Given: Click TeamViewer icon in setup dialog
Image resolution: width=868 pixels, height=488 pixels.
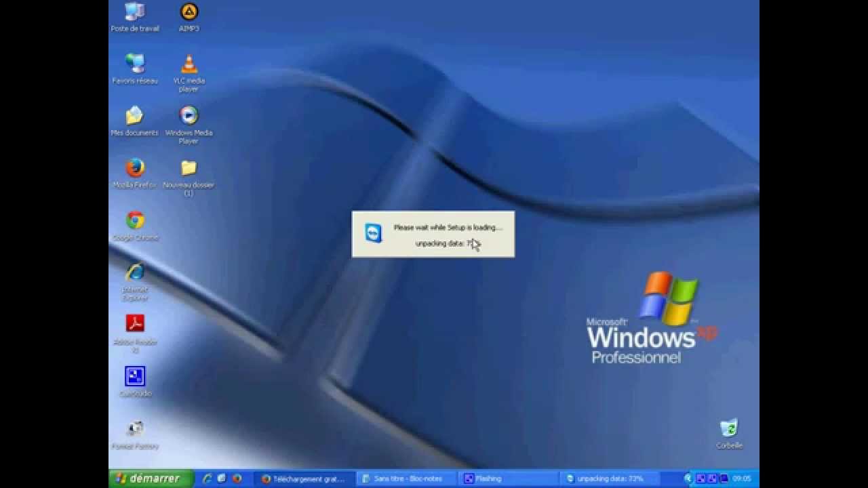Looking at the screenshot, I should [374, 233].
